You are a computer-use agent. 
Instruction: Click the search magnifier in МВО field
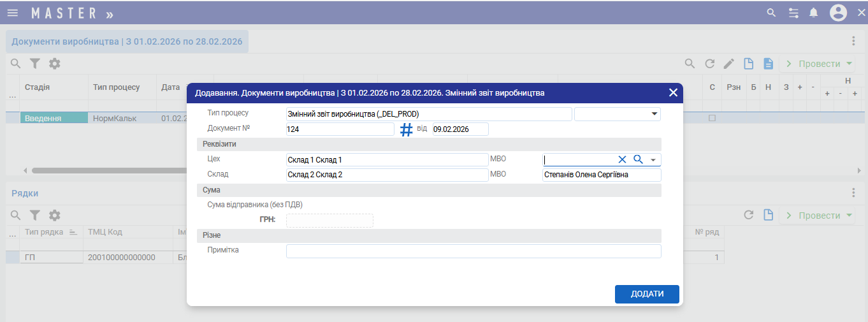pos(638,159)
